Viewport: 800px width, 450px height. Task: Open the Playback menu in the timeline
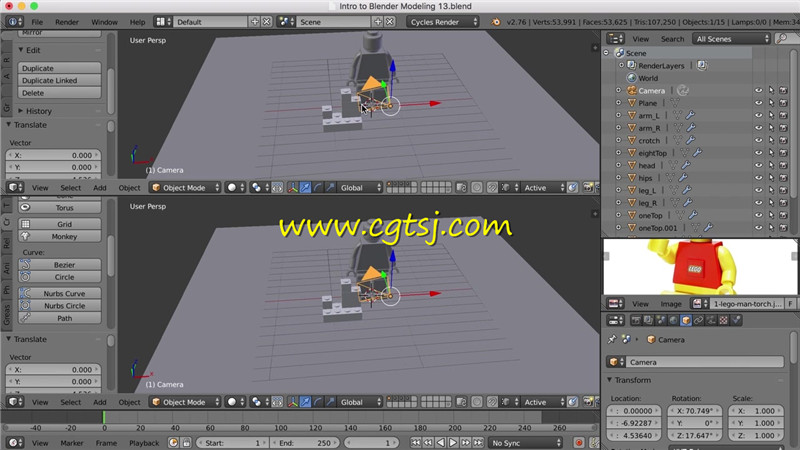click(x=144, y=443)
